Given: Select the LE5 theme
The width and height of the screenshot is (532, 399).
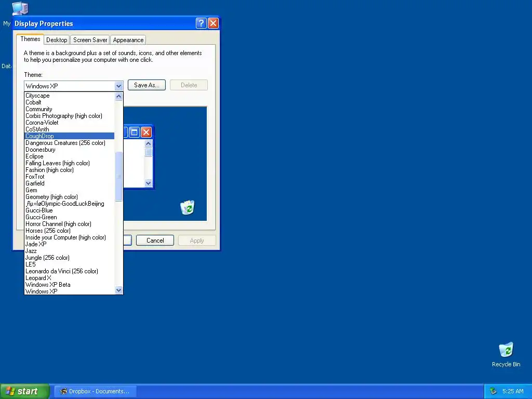Looking at the screenshot, I should (x=70, y=264).
